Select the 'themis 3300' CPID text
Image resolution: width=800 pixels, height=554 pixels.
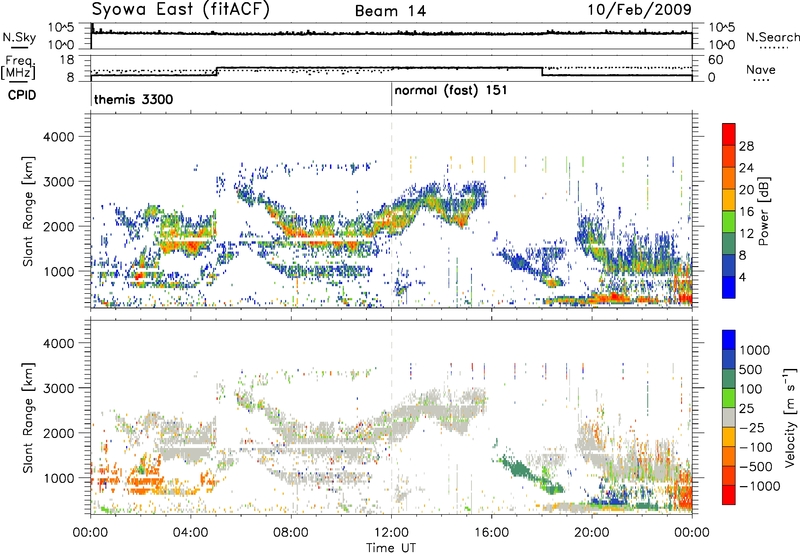click(134, 99)
